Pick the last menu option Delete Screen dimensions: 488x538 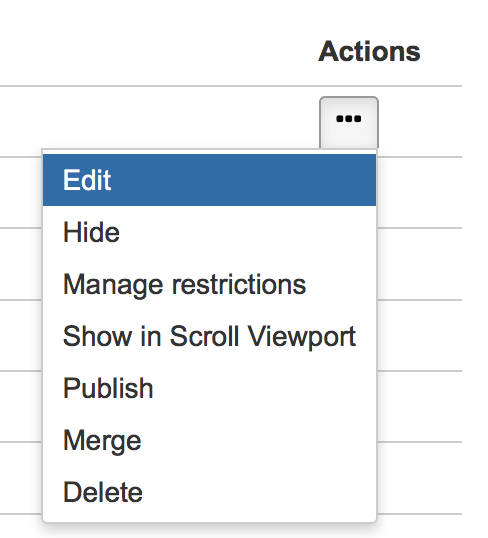click(209, 492)
